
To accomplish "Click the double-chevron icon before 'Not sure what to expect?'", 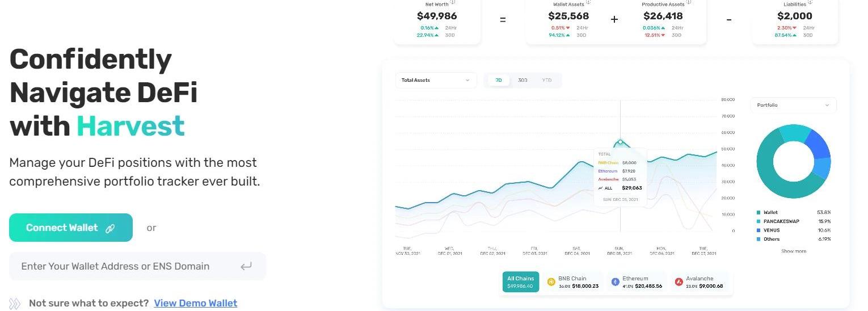I will click(x=15, y=304).
